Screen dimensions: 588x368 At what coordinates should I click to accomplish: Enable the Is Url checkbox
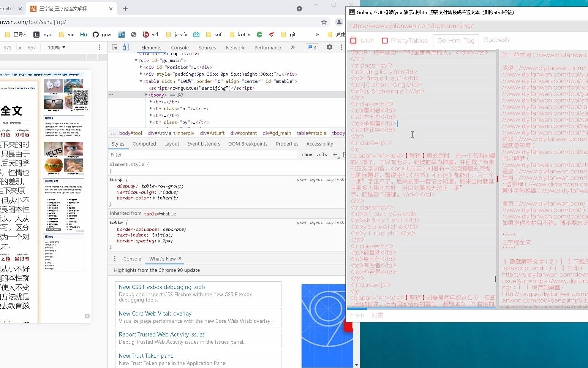[354, 40]
